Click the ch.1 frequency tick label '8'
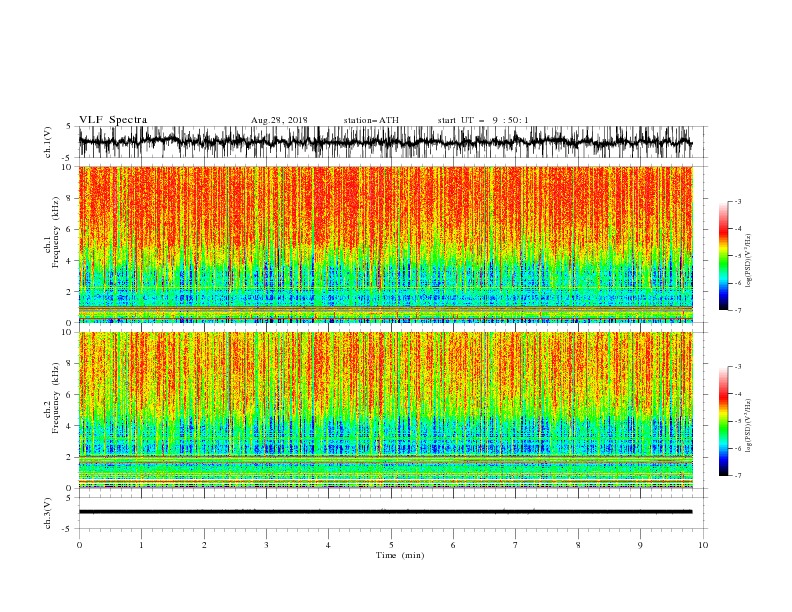The height and width of the screenshot is (612, 792). point(69,198)
